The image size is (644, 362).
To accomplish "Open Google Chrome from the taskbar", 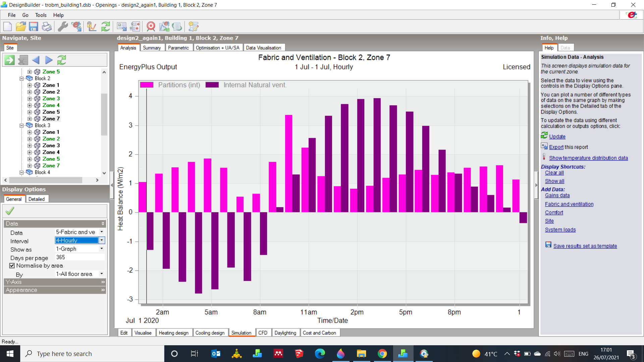I will pyautogui.click(x=382, y=354).
